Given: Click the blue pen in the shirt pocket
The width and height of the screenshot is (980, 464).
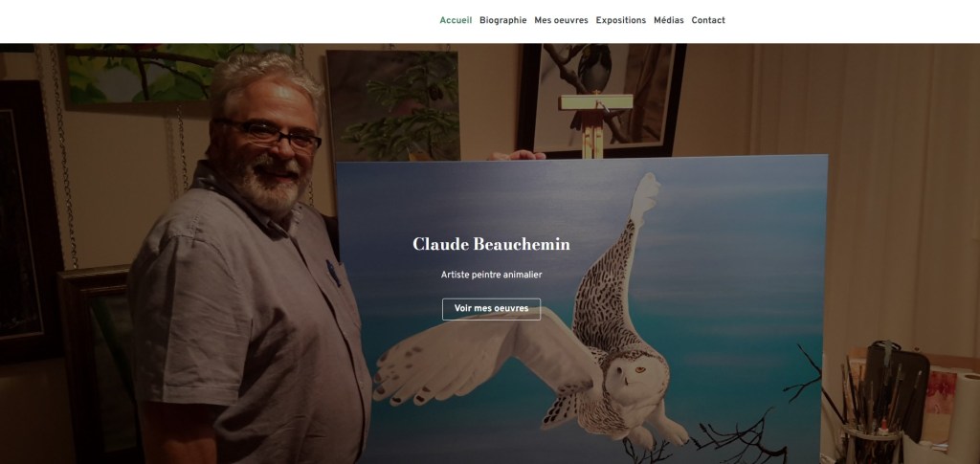Looking at the screenshot, I should (333, 273).
